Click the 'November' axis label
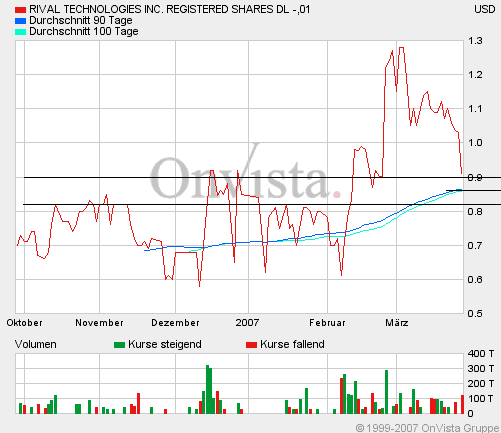The width and height of the screenshot is (501, 433). point(99,323)
